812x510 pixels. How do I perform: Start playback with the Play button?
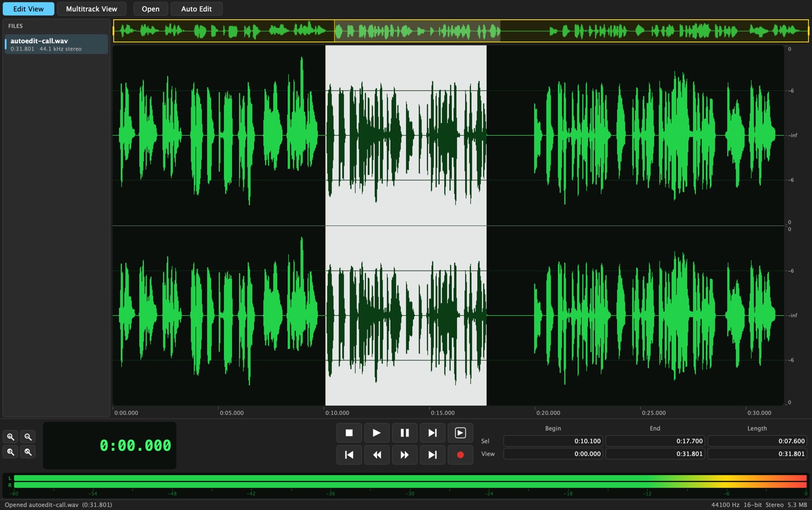(377, 433)
